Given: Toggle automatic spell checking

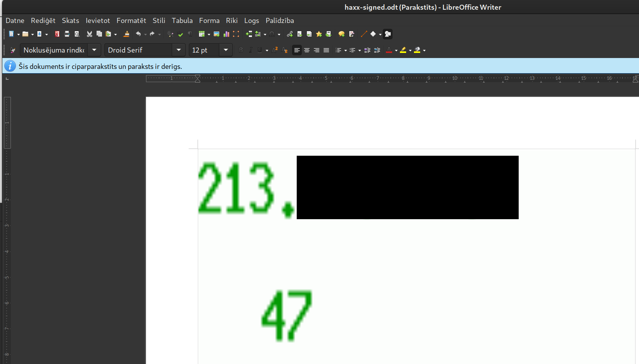Looking at the screenshot, I should coord(180,34).
